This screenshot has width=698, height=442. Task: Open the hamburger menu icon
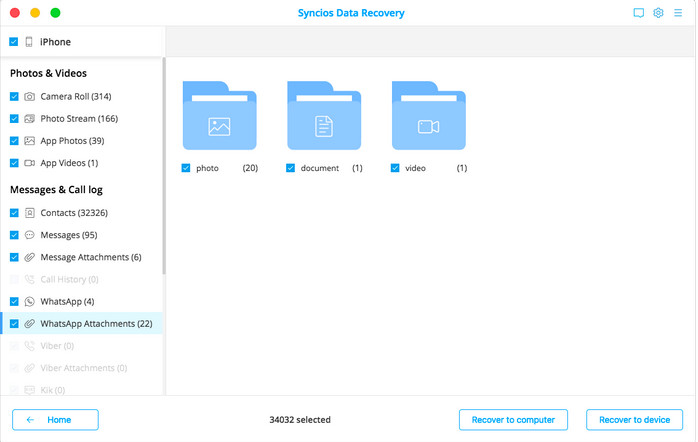678,13
